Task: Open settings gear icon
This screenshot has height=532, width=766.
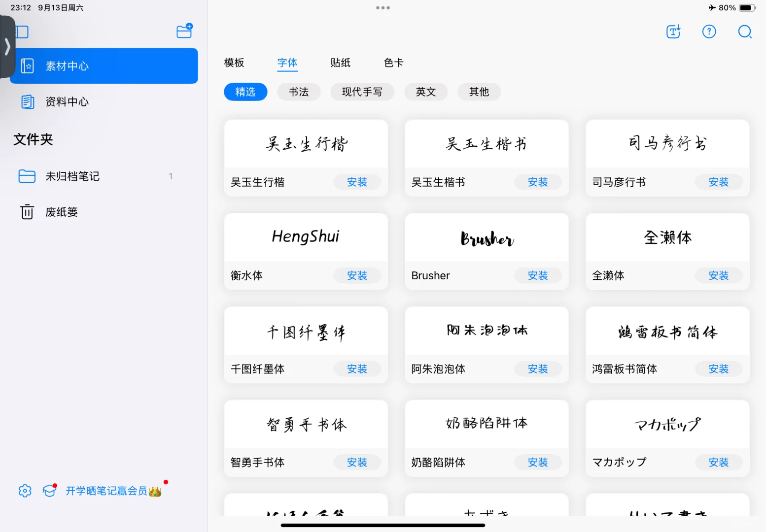Action: (25, 491)
